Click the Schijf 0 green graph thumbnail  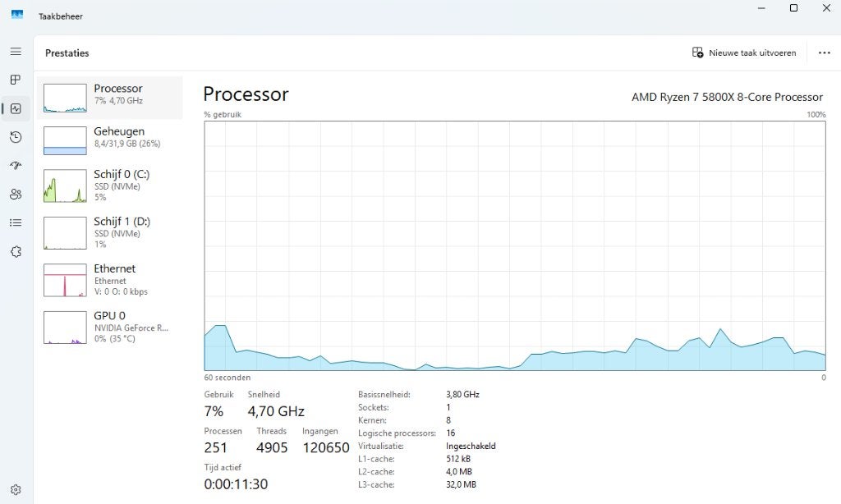65,186
